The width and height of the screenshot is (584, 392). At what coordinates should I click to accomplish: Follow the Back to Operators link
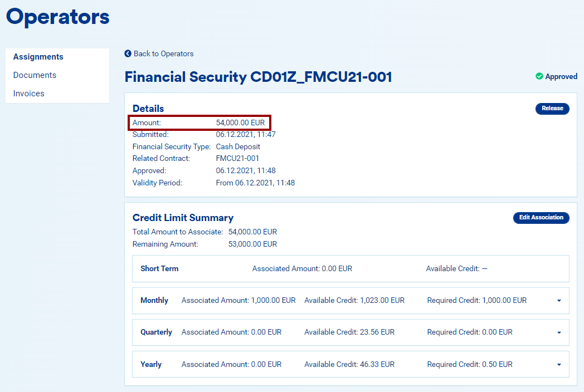pos(163,54)
